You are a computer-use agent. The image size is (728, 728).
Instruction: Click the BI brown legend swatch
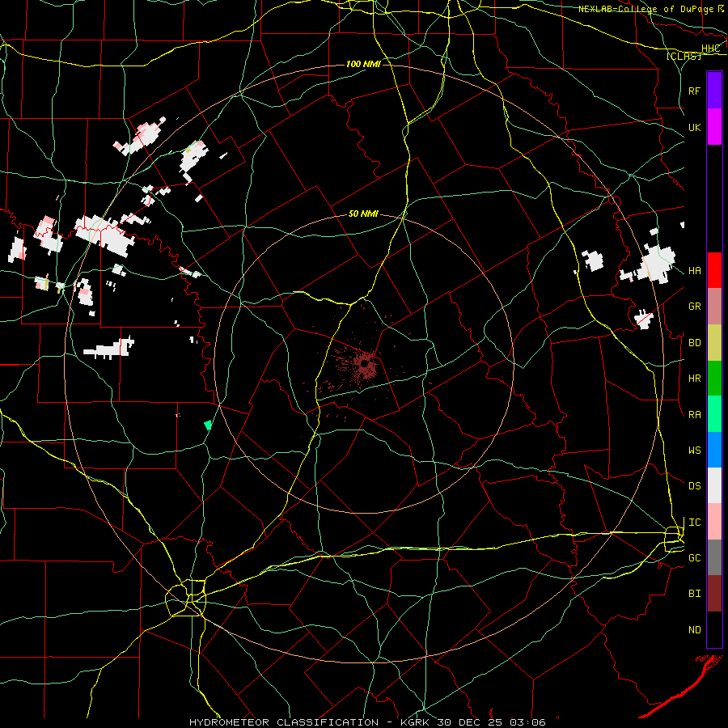point(714,594)
